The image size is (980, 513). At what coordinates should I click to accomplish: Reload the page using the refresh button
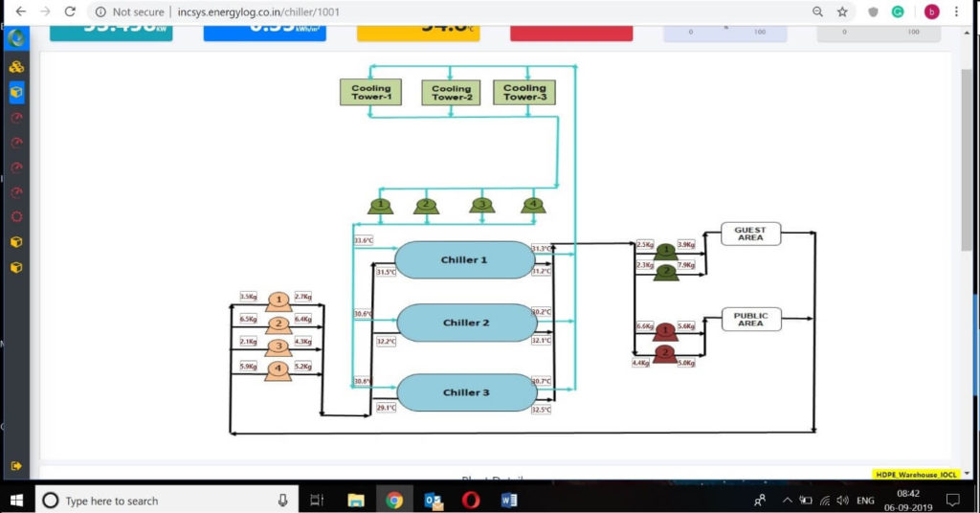point(70,11)
